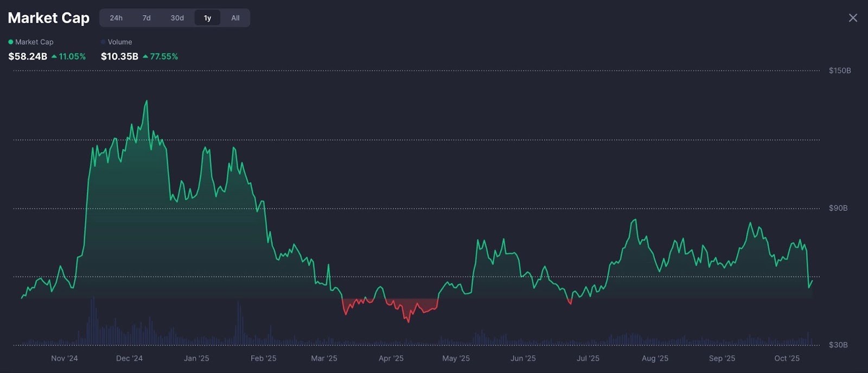Click the Dec '24 x-axis label
868x373 pixels.
129,358
